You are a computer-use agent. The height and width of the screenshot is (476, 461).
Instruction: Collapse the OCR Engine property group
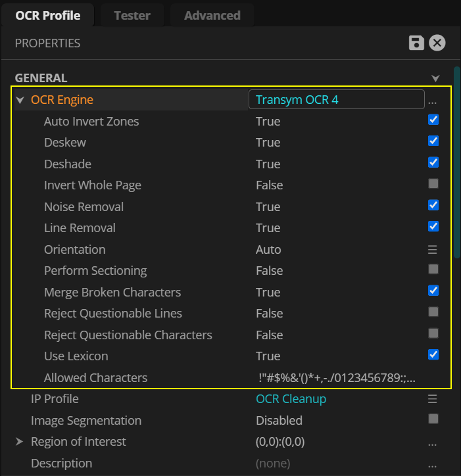[19, 101]
